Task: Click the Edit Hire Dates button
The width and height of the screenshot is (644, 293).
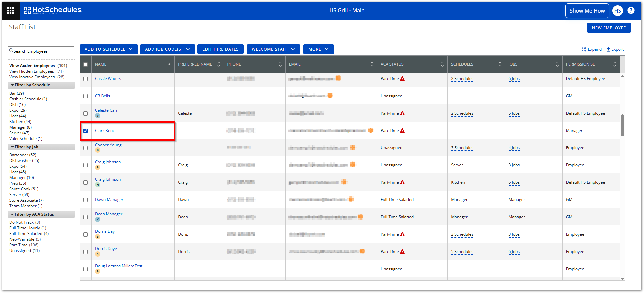Action: click(220, 49)
